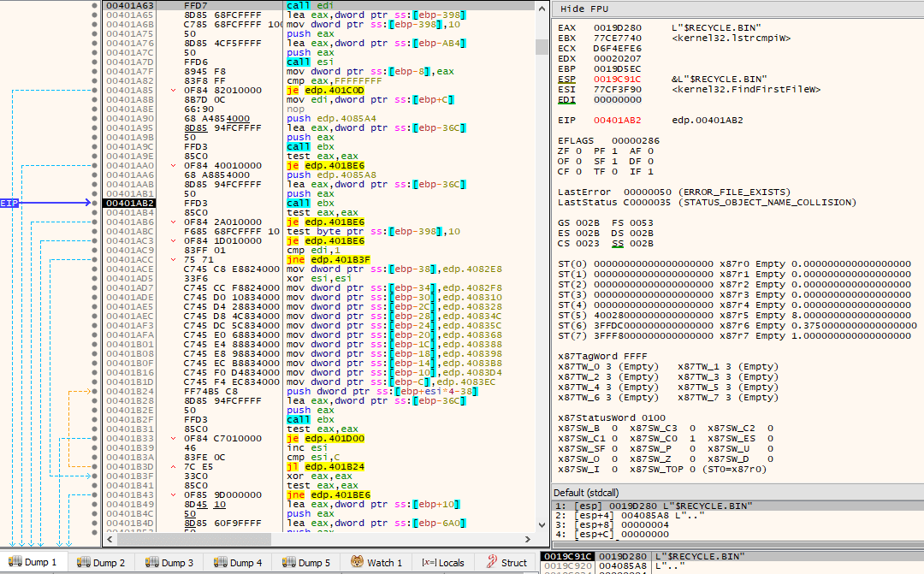Viewport: 924px width, 574px height.
Task: Toggle breakpoint dot at address 00401AB2
Action: (x=94, y=203)
